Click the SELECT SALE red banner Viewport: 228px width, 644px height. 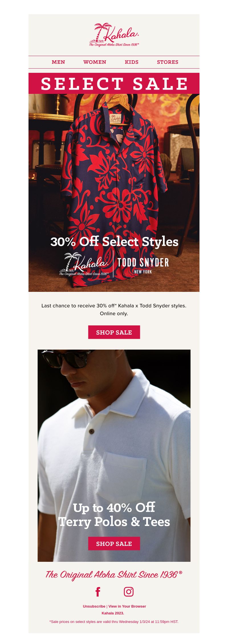[x=114, y=83]
